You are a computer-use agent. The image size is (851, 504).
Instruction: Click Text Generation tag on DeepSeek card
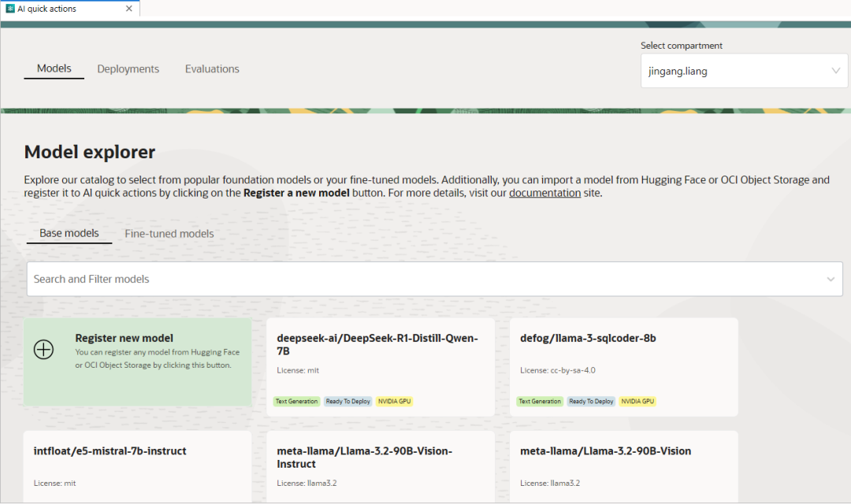pos(296,402)
